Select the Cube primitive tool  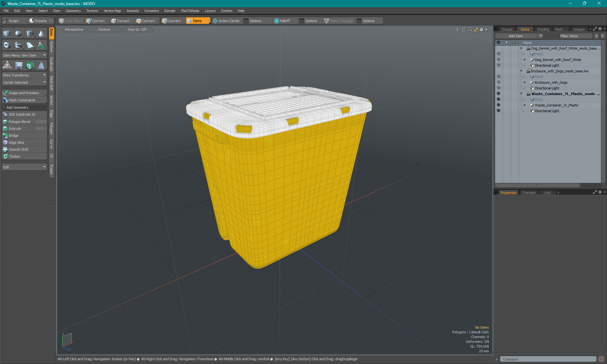click(x=7, y=33)
